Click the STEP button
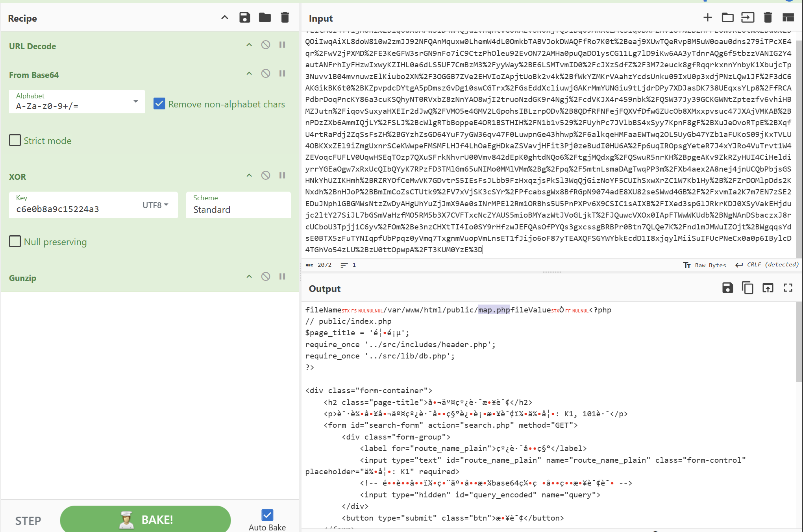This screenshot has height=532, width=803. coord(28,521)
